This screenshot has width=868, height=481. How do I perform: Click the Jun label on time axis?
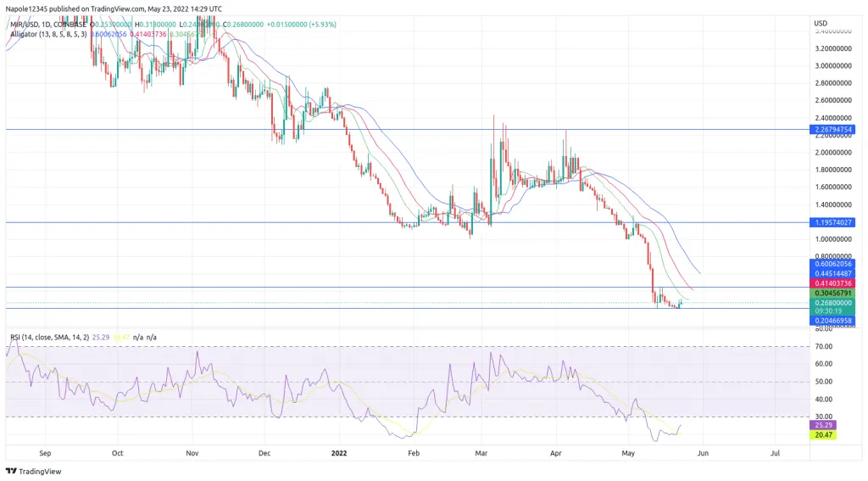(x=703, y=453)
